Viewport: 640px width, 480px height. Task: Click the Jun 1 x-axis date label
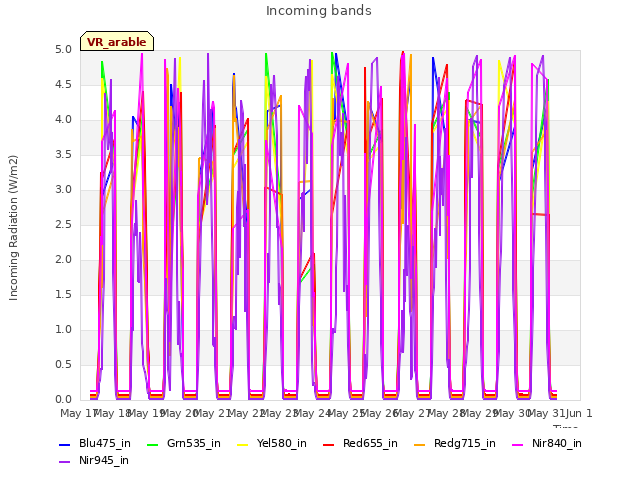579,413
